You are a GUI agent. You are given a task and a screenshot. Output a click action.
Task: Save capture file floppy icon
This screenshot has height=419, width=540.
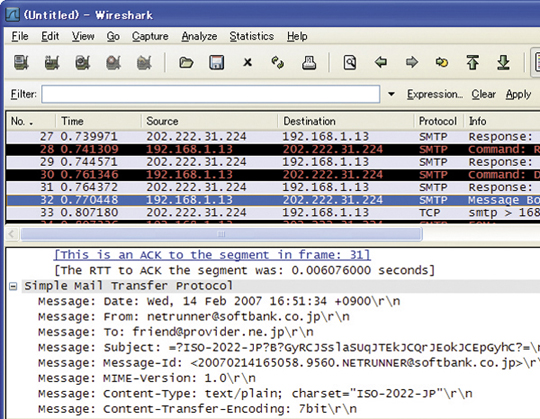point(217,63)
